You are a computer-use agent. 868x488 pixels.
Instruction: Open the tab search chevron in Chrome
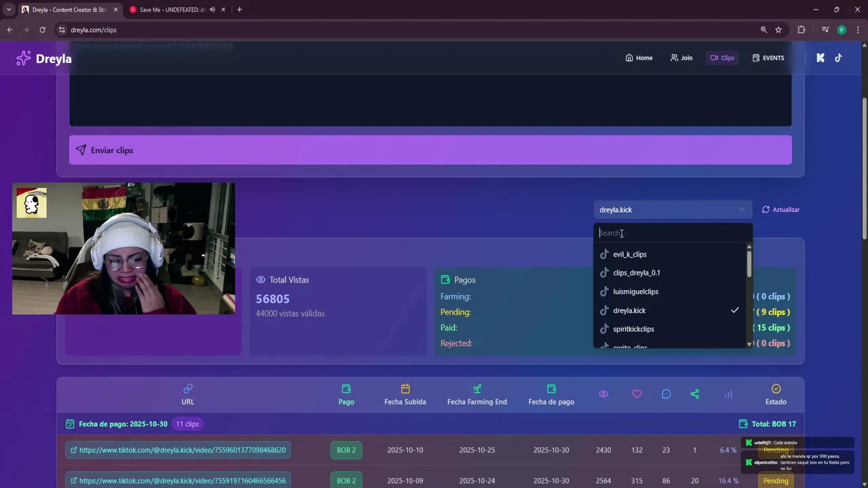9,9
